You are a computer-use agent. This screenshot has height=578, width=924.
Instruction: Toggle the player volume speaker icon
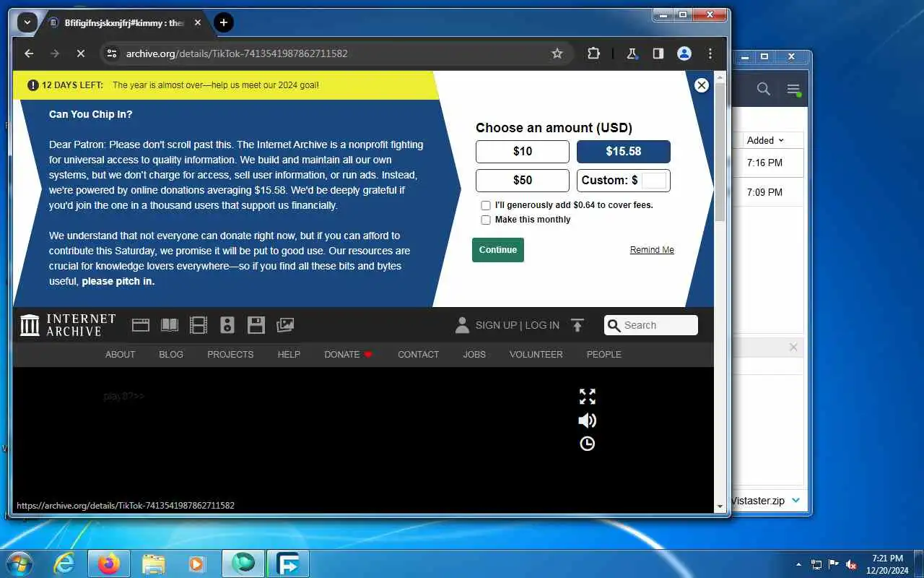588,420
